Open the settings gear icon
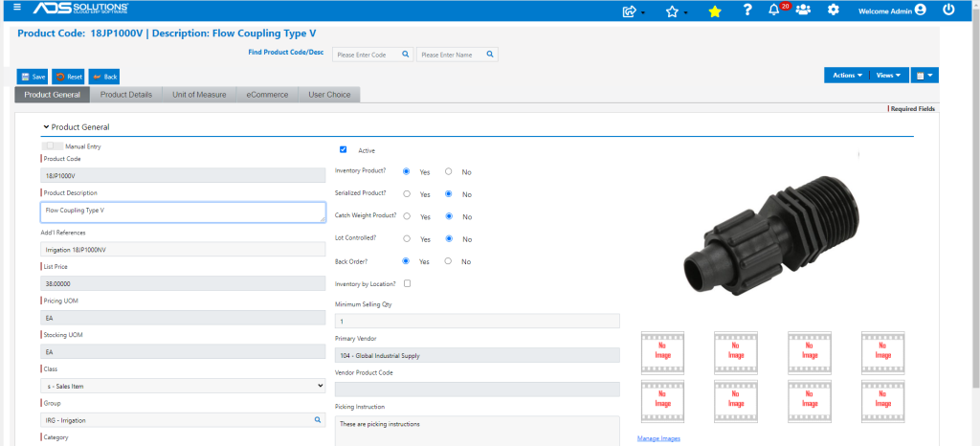This screenshot has width=980, height=446. coord(834,10)
